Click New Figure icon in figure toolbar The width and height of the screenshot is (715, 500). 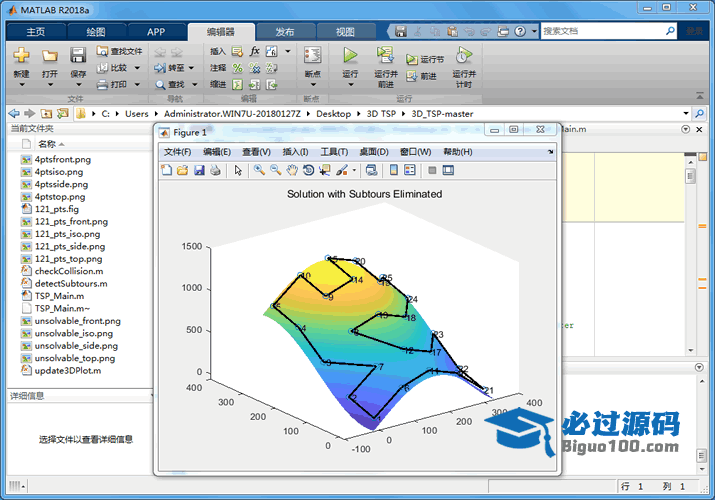click(x=166, y=170)
